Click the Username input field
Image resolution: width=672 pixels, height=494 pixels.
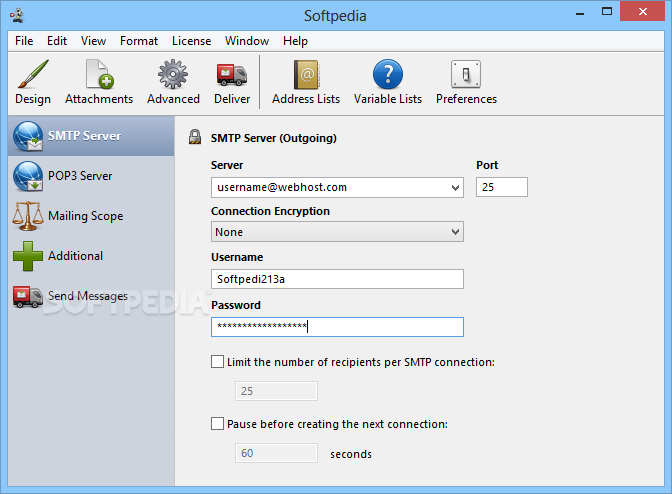337,279
